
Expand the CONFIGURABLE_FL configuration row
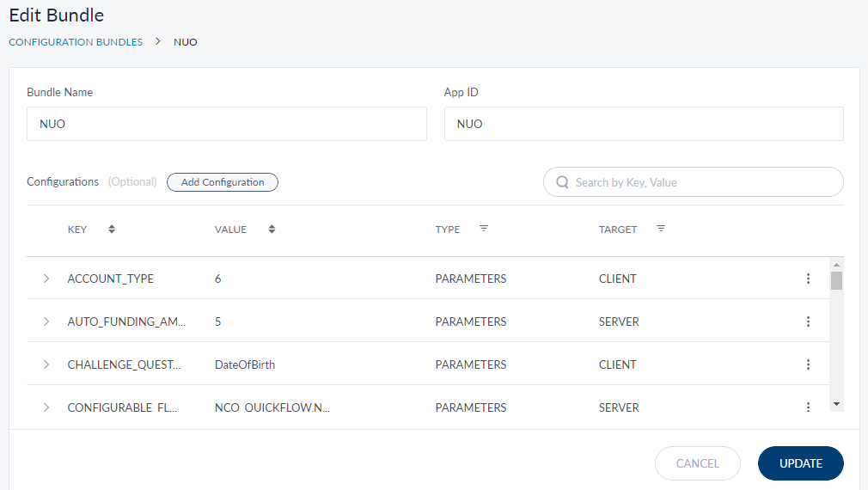(x=46, y=407)
